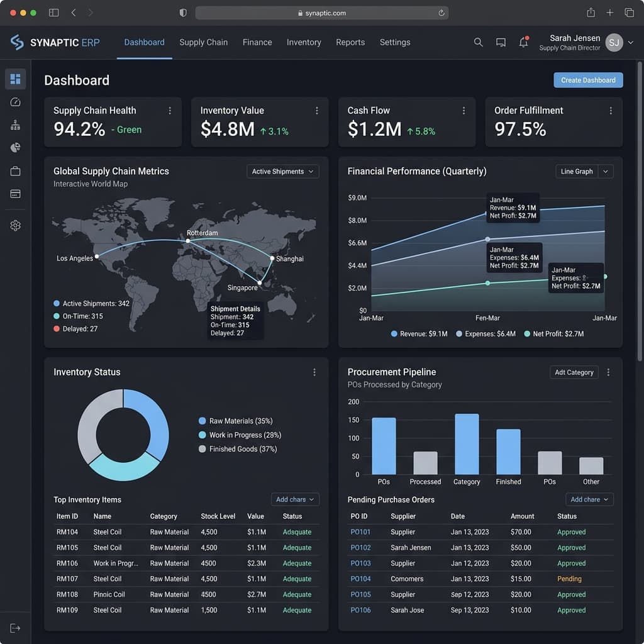Reload the page with refresh icon
Screen dimensions: 644x644
pos(441,13)
